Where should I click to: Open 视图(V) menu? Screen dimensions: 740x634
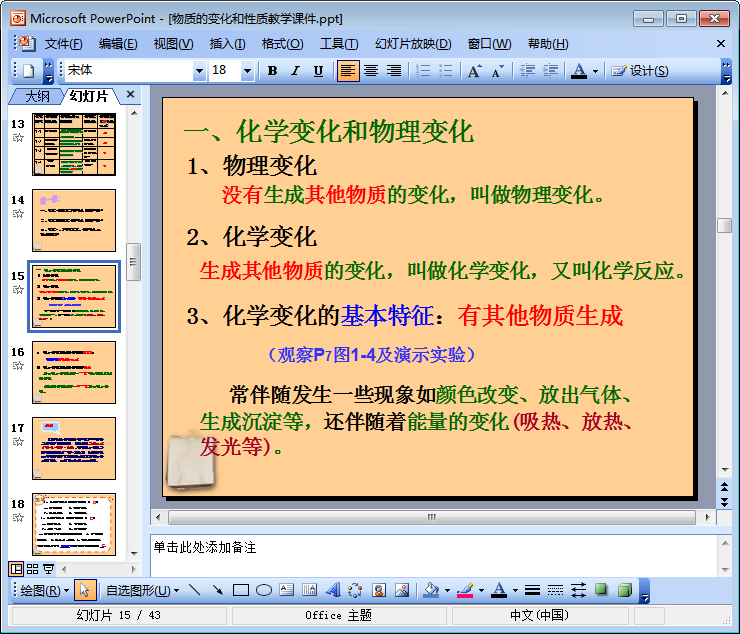click(173, 44)
